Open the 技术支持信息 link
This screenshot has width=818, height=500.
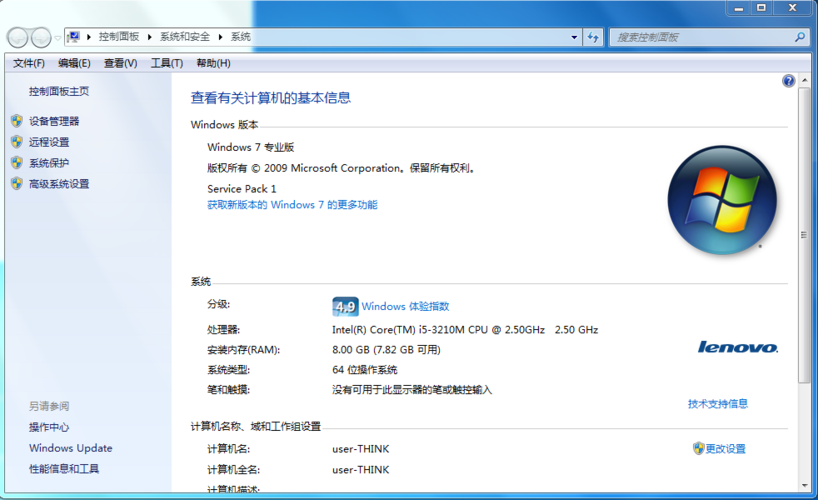tap(718, 403)
